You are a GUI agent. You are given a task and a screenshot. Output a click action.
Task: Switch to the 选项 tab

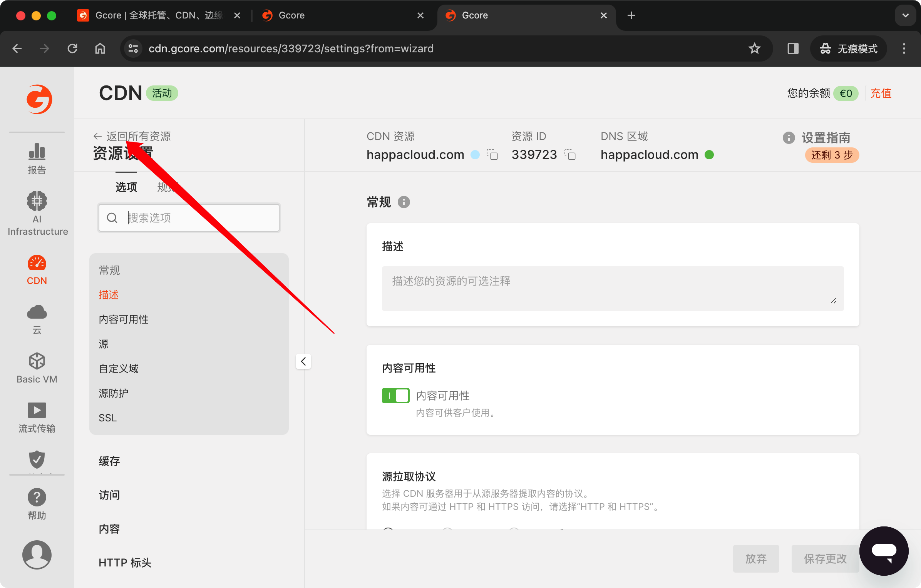126,187
